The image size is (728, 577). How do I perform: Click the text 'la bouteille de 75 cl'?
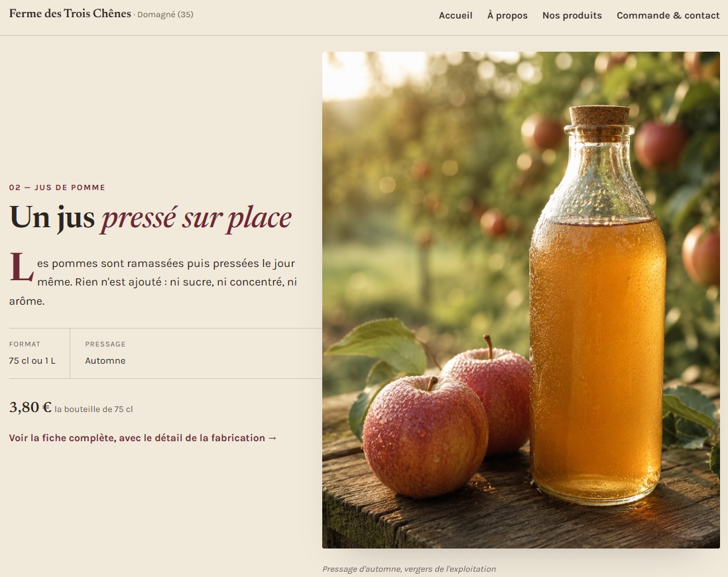click(93, 409)
